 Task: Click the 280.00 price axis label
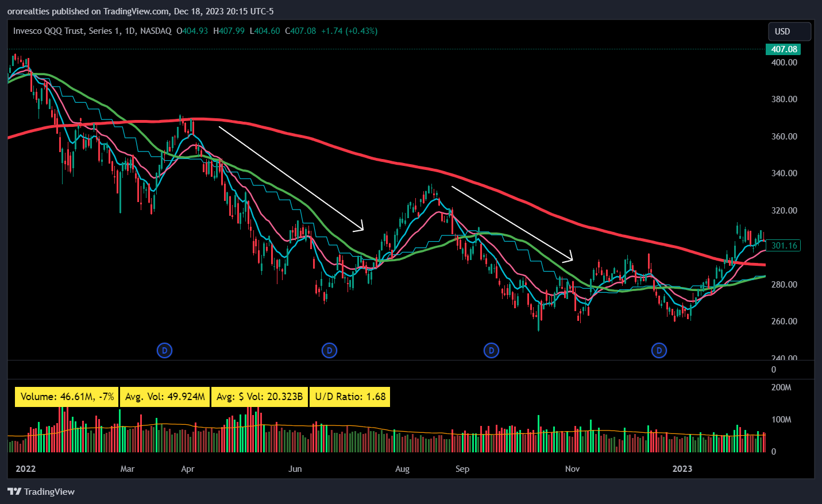[784, 285]
